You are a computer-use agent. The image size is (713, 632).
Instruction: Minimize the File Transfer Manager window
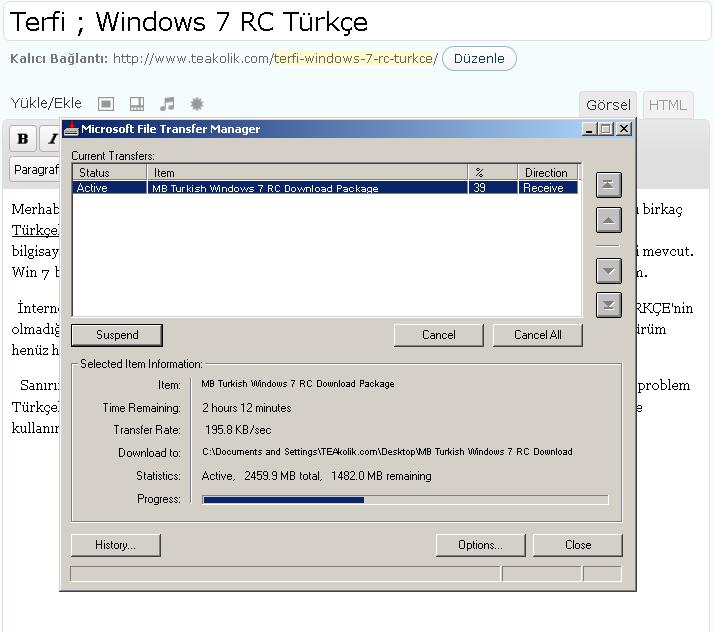590,129
